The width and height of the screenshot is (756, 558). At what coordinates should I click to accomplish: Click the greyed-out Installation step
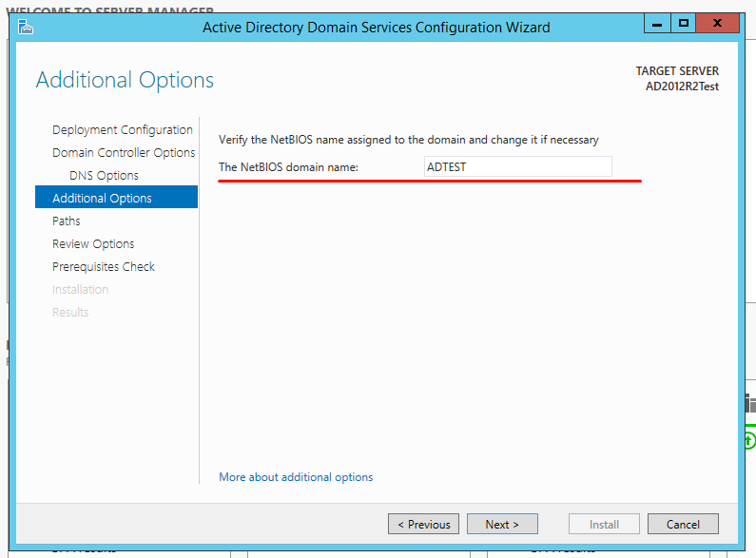80,290
